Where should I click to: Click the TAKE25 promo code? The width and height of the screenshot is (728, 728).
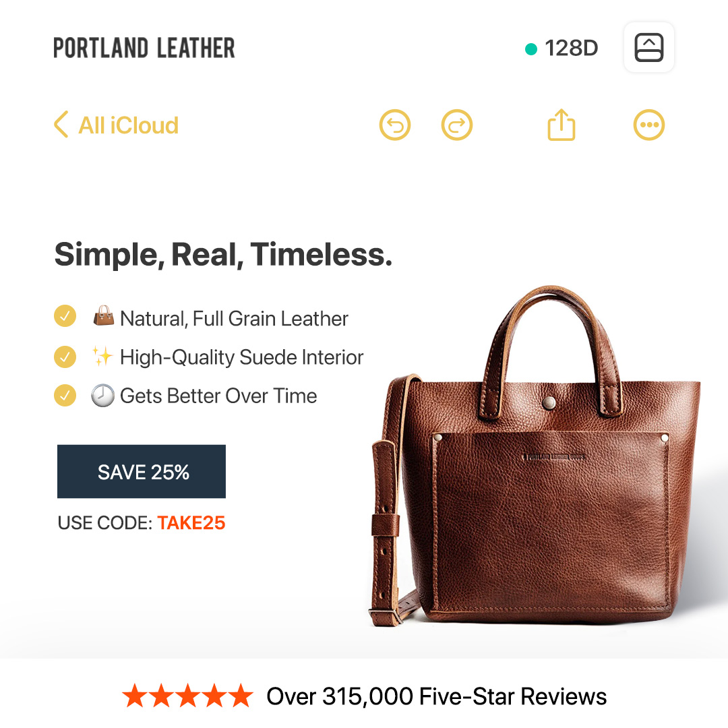(191, 523)
